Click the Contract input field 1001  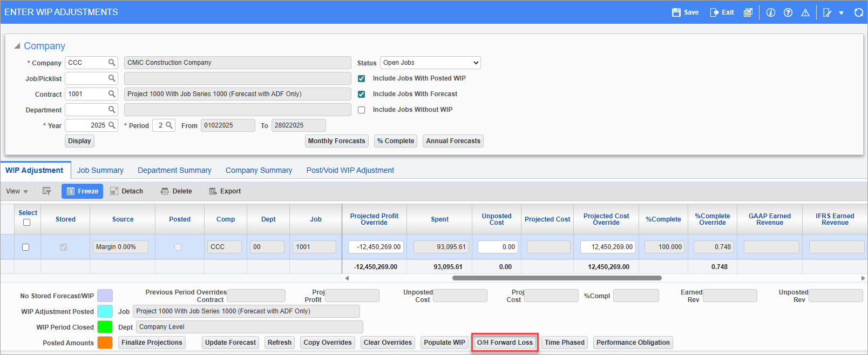click(86, 94)
